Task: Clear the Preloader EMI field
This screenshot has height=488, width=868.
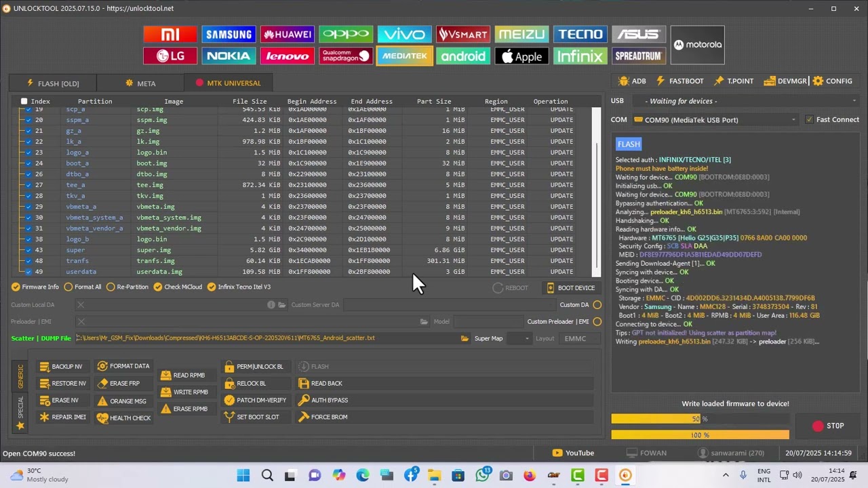Action: (81, 321)
